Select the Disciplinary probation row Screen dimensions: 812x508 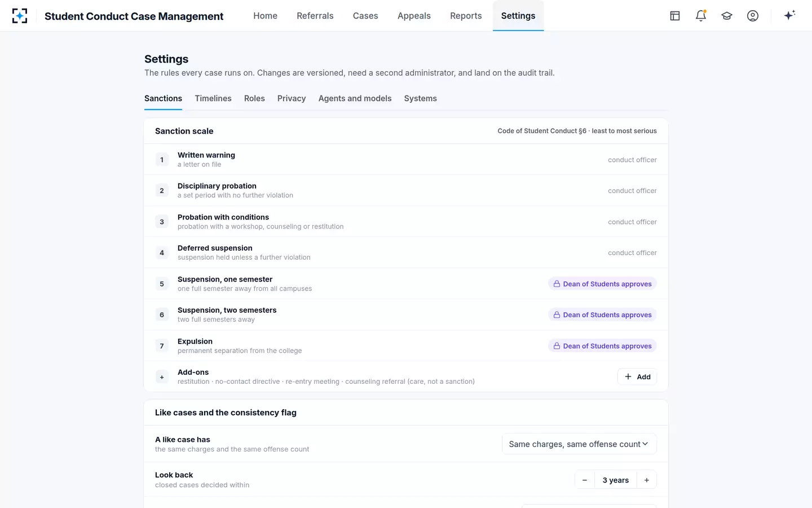406,191
